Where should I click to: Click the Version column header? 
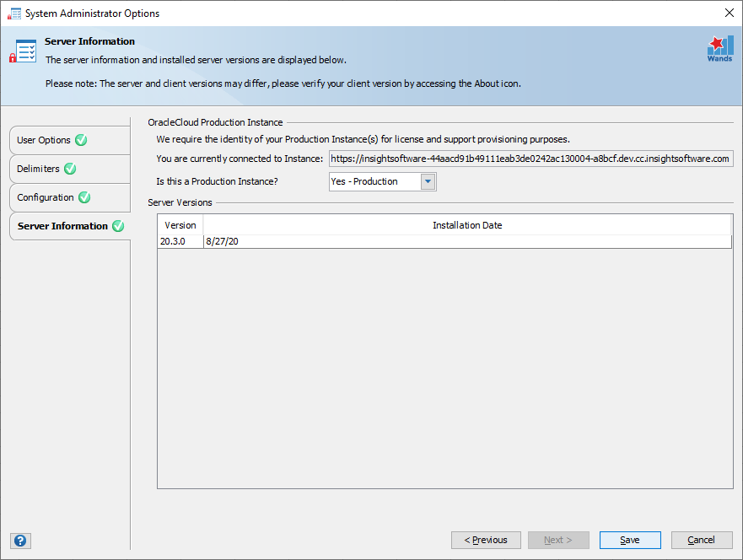[x=180, y=225]
